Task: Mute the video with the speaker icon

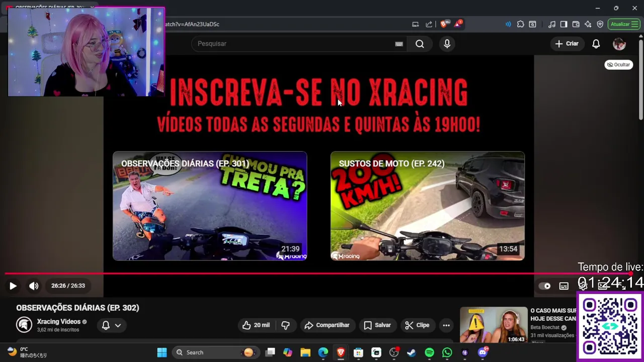Action: point(34,286)
